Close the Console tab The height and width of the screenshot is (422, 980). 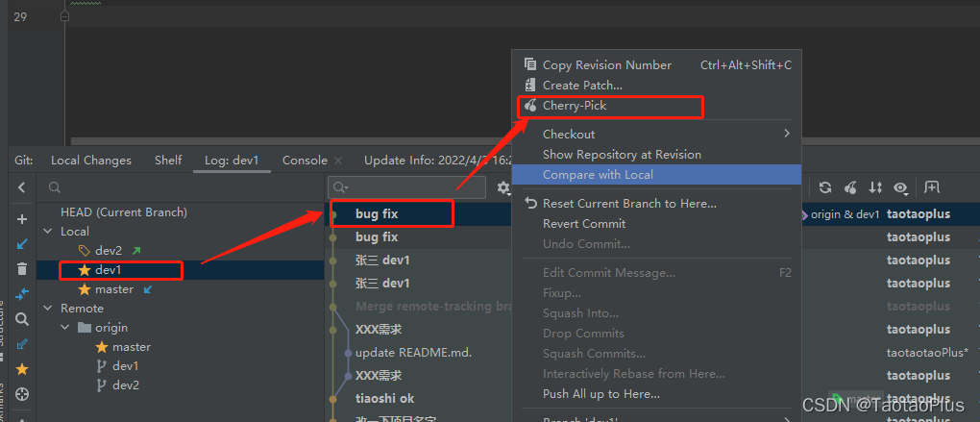(x=338, y=161)
